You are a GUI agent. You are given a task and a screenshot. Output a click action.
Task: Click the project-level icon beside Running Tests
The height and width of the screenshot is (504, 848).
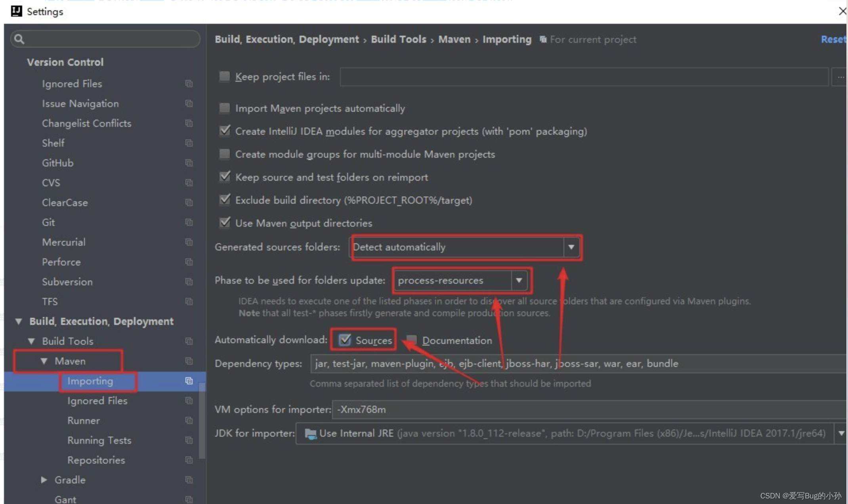pyautogui.click(x=189, y=440)
